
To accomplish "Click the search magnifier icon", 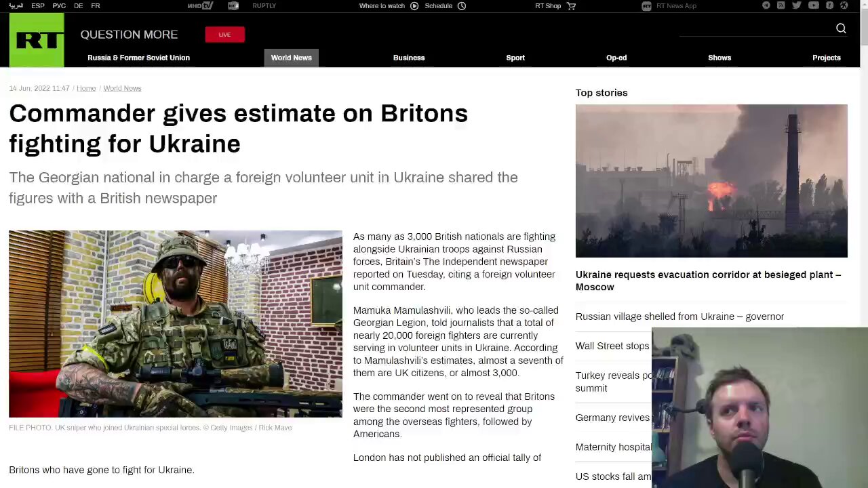I will (841, 28).
